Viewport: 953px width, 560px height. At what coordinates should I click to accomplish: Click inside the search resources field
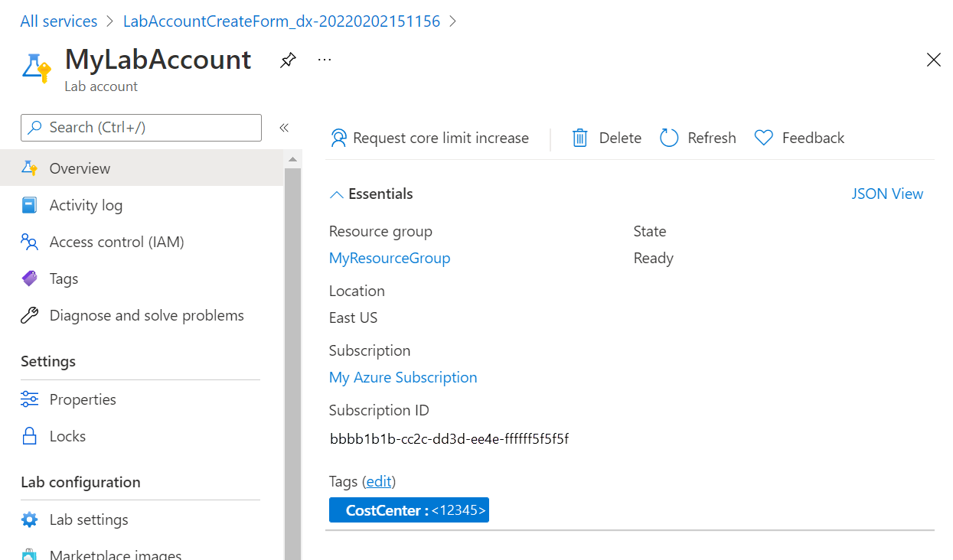pos(141,127)
